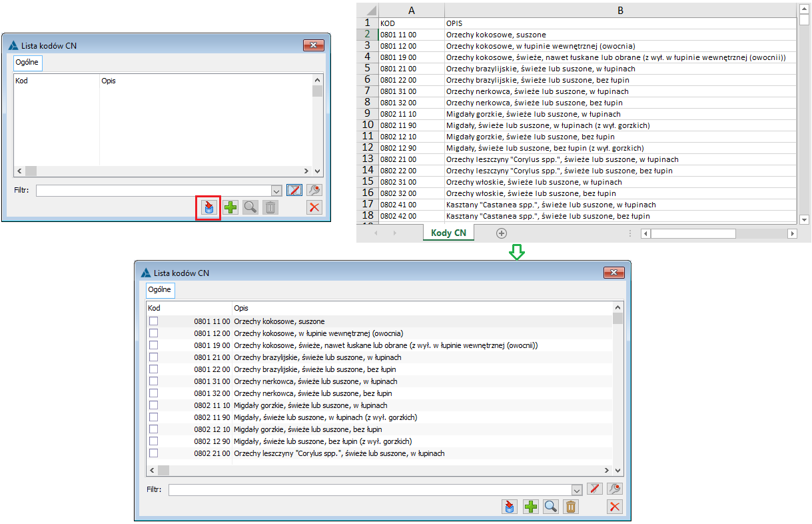
Task: Open the Ogólne tab in the filled Lista kodów CN window
Action: pyautogui.click(x=161, y=290)
